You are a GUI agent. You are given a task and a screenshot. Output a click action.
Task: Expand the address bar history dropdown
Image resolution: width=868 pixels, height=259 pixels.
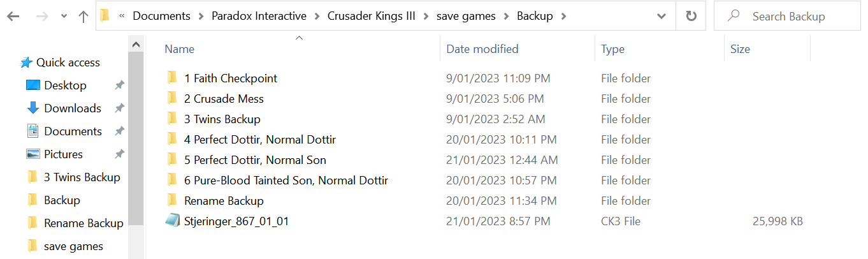click(662, 17)
